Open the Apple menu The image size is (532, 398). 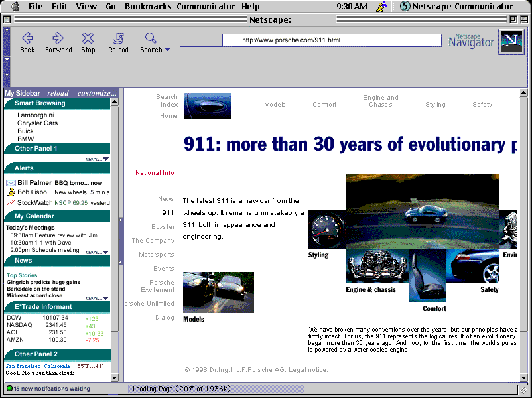pos(15,6)
